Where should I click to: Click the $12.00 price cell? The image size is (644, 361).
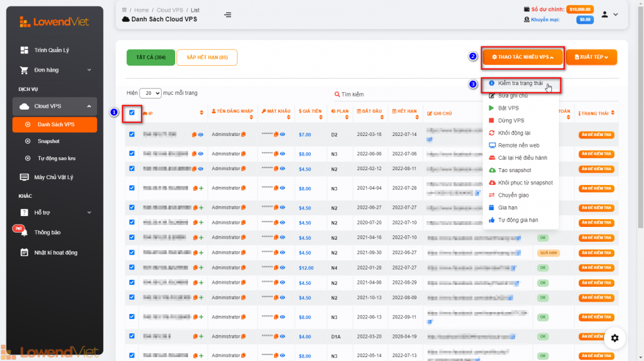[306, 268]
